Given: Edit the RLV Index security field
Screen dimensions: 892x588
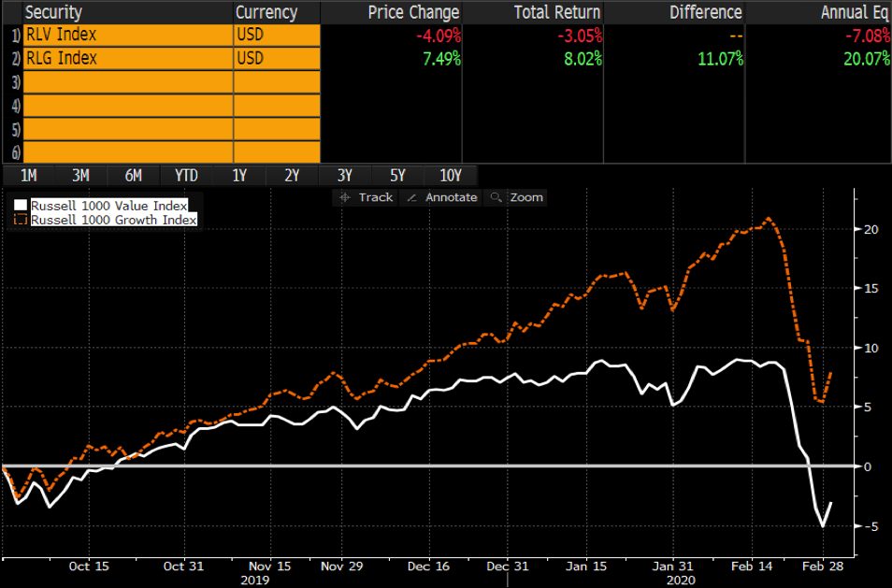Looking at the screenshot, I should [128, 36].
